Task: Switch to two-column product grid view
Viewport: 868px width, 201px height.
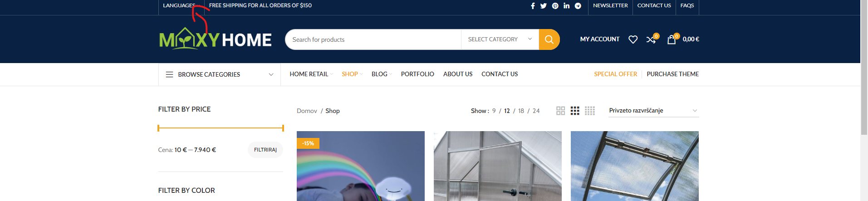Action: click(x=561, y=111)
